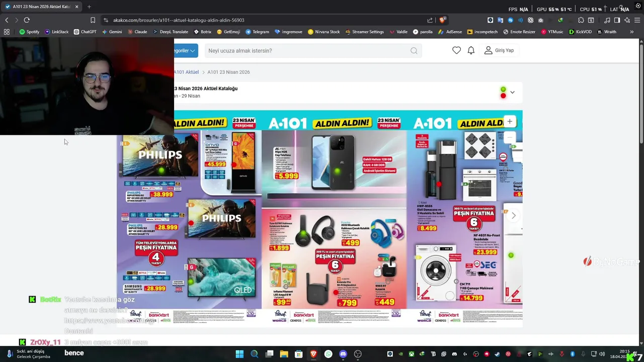Click the bookmark icon in the address bar
644x362 pixels.
click(x=93, y=20)
